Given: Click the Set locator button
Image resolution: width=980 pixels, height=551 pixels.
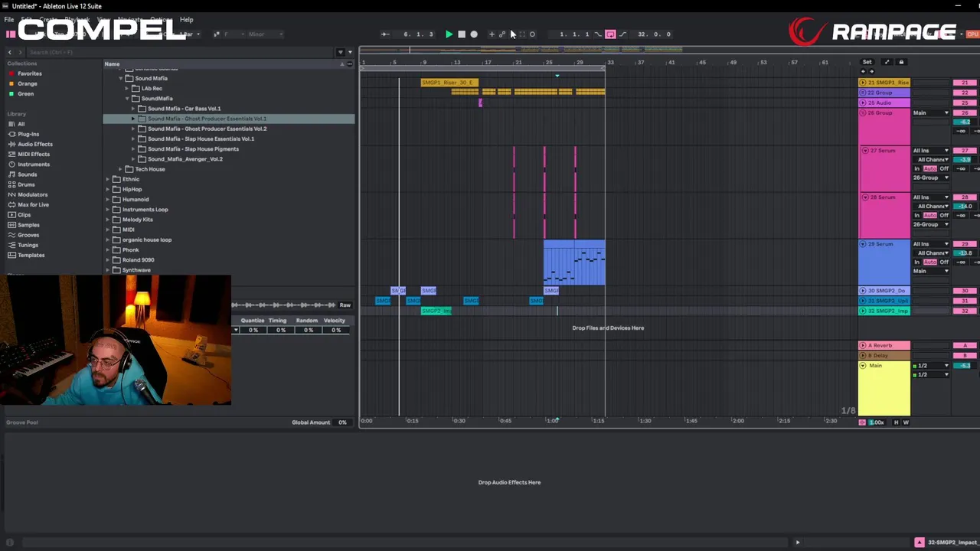Looking at the screenshot, I should pos(867,62).
